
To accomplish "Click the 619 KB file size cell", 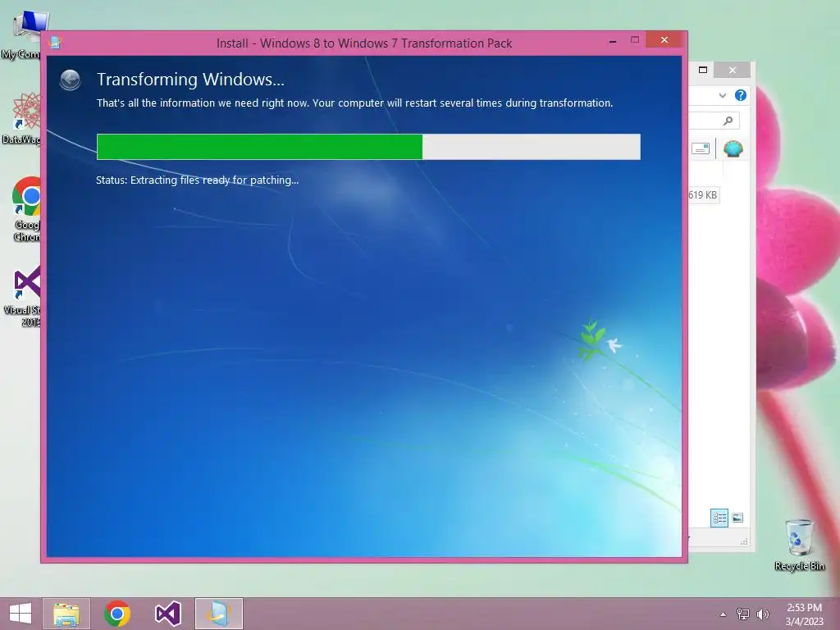I will coord(703,195).
